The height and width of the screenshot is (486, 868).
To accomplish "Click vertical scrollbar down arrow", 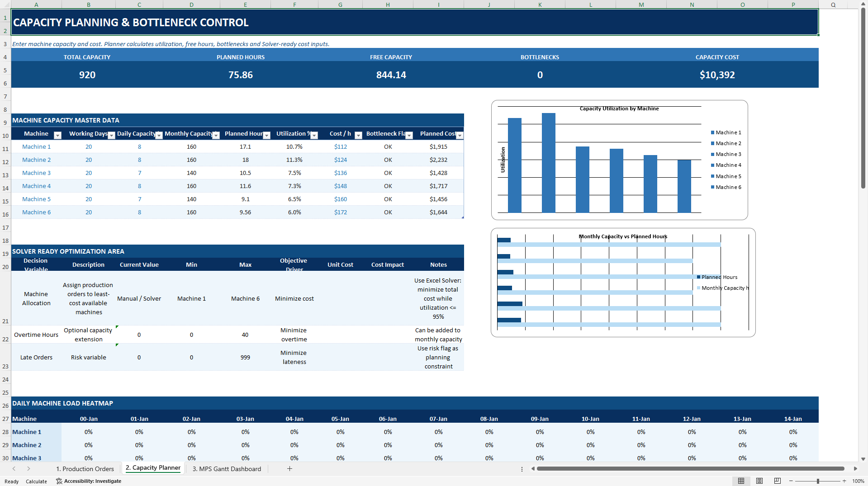I will coord(863,458).
